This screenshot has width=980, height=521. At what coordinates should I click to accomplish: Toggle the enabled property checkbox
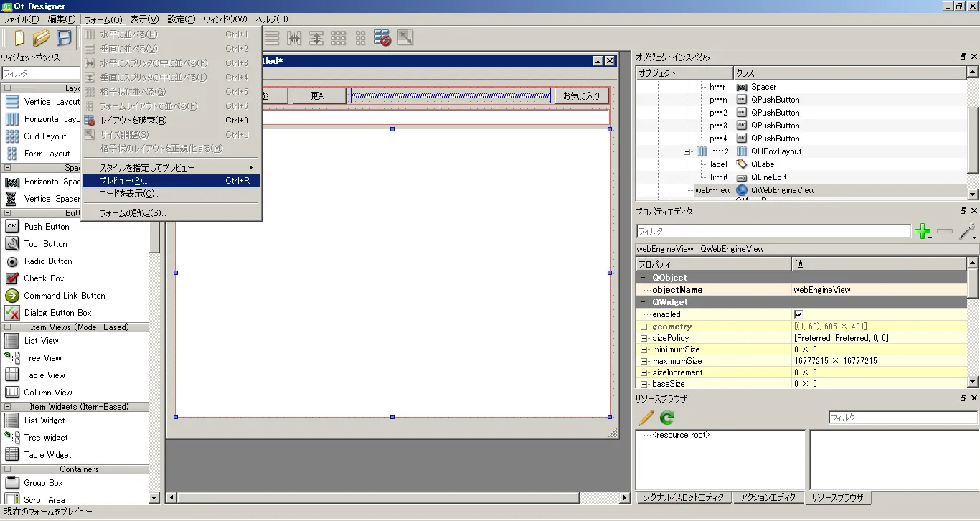pyautogui.click(x=798, y=314)
